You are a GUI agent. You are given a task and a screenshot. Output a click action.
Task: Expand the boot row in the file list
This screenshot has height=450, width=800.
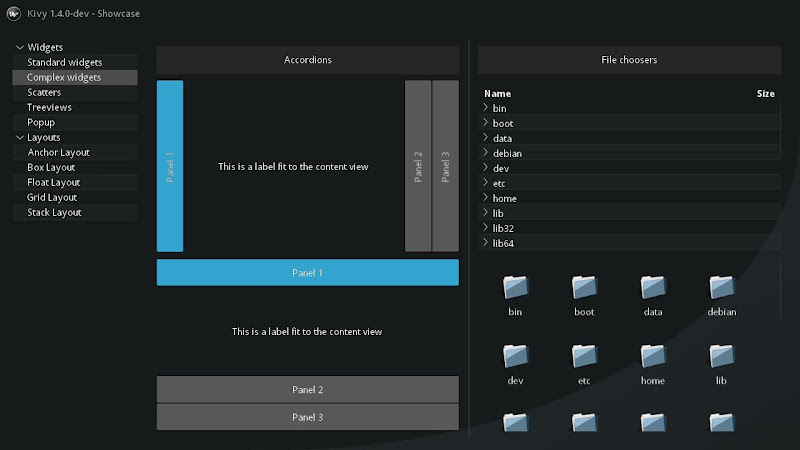(486, 122)
